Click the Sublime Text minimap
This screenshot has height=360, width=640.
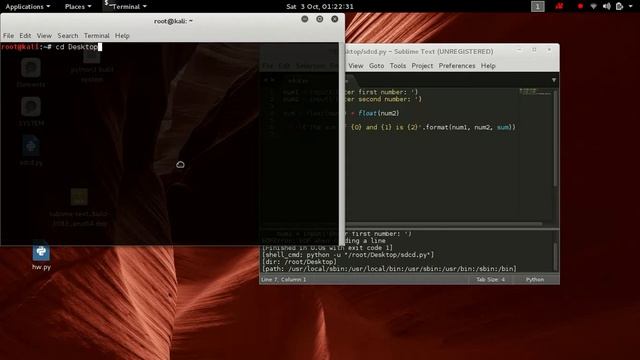coord(535,92)
